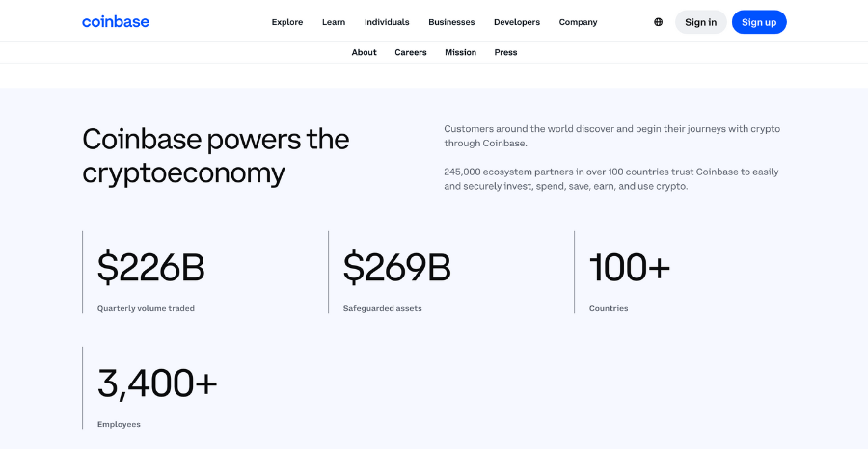This screenshot has width=868, height=449.
Task: Open the Careers link
Action: click(x=411, y=52)
